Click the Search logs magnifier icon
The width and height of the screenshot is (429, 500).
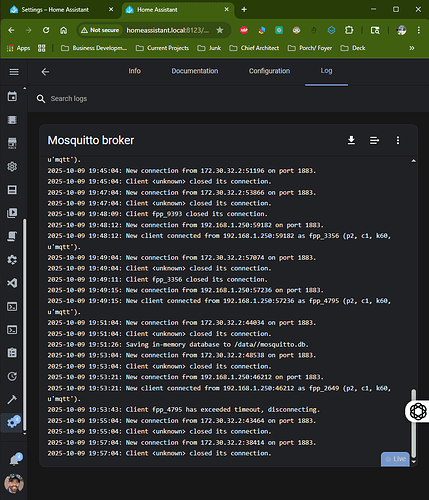click(x=41, y=99)
